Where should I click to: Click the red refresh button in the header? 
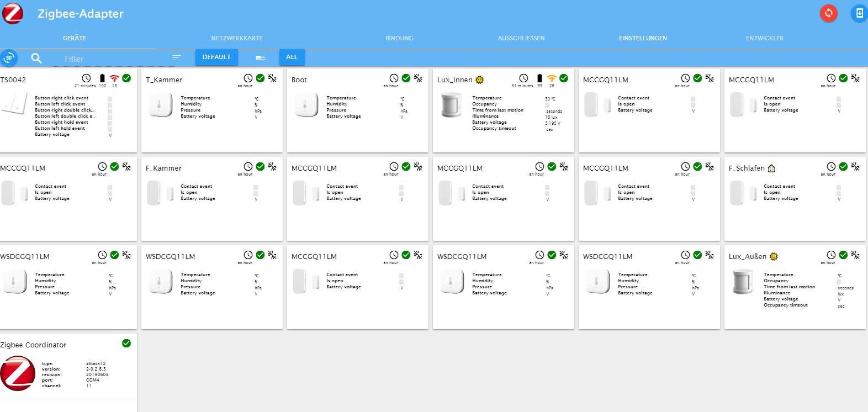point(829,13)
